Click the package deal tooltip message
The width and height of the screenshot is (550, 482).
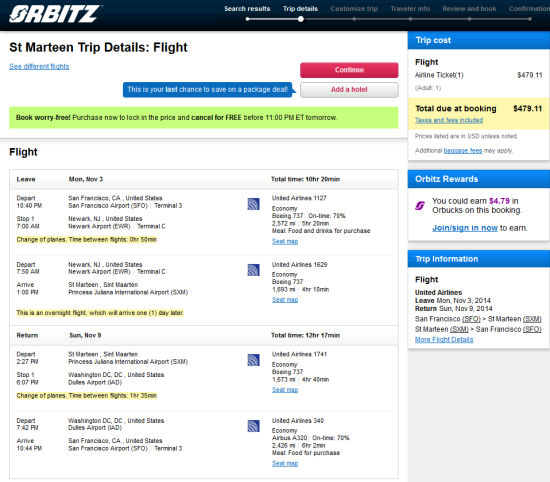click(208, 89)
